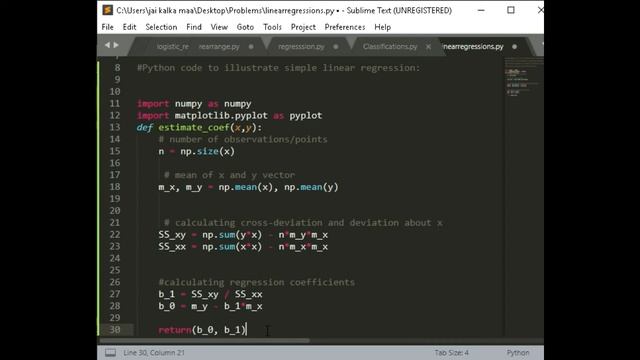The height and width of the screenshot is (360, 640).
Task: Toggle the side bar icon in the status bar
Action: (x=110, y=353)
